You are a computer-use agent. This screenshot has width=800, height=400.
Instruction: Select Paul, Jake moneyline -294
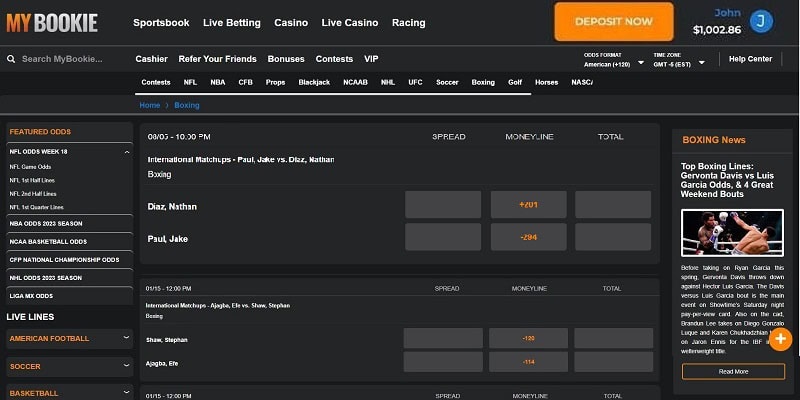point(529,237)
